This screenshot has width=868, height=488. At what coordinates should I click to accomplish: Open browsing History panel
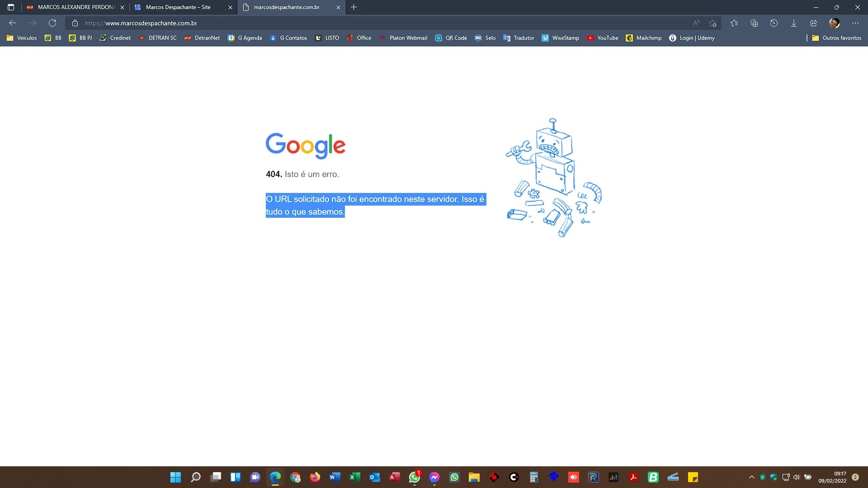pyautogui.click(x=774, y=23)
